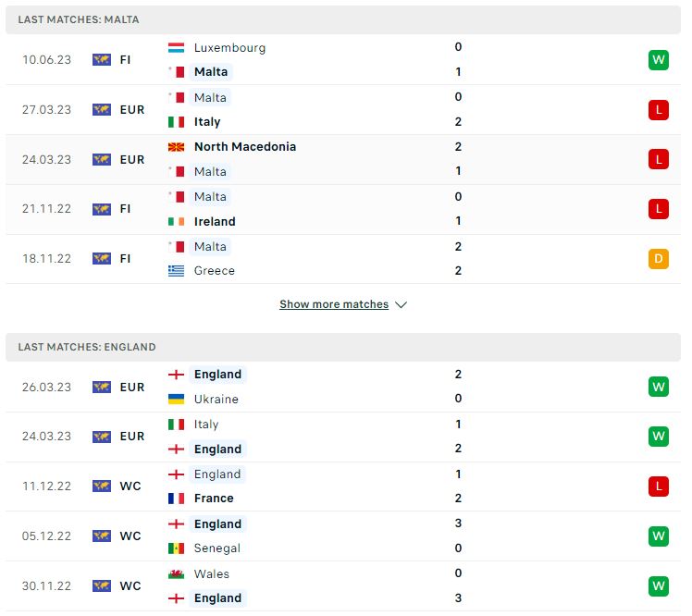Open the 05.12.22 England vs Senegal match
Screen dimensions: 692x616
coord(343,536)
